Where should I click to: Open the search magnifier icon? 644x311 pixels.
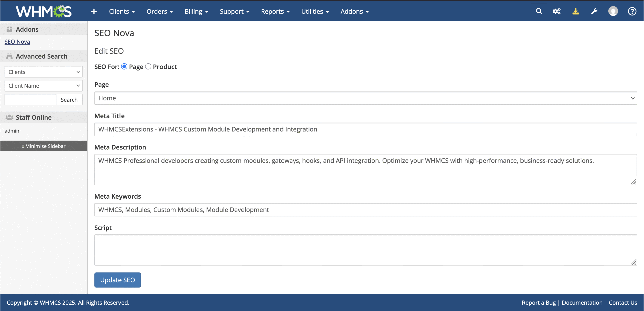[539, 11]
